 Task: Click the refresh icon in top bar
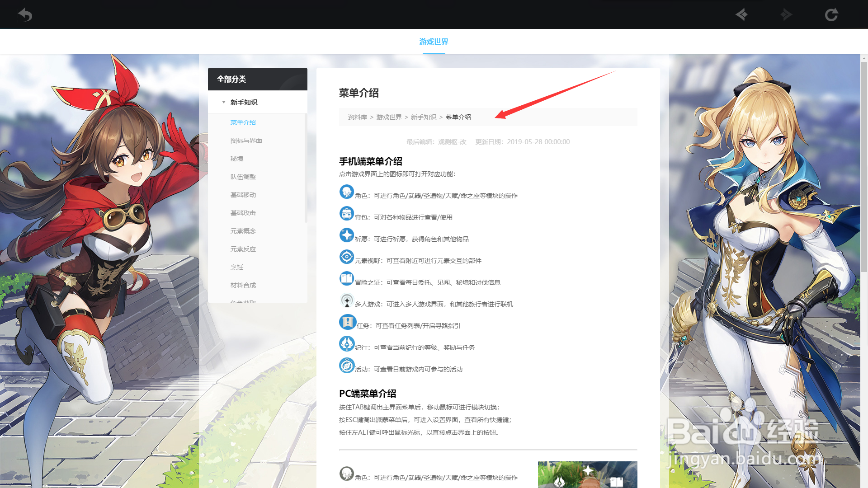point(831,15)
